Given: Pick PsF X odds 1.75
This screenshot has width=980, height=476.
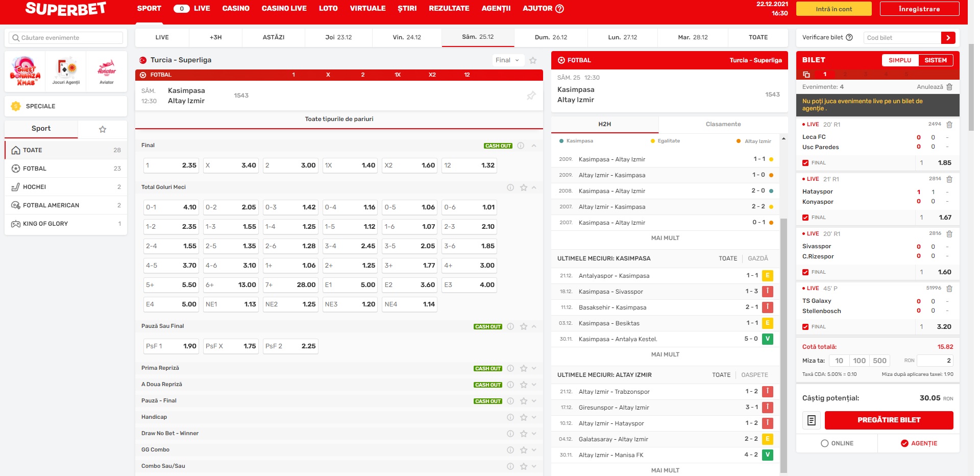Looking at the screenshot, I should pos(231,346).
